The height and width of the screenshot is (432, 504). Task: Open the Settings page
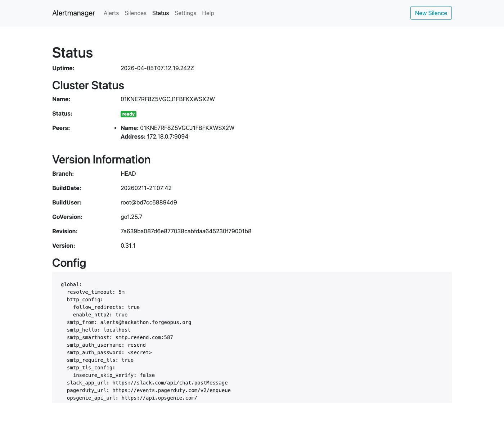(185, 13)
